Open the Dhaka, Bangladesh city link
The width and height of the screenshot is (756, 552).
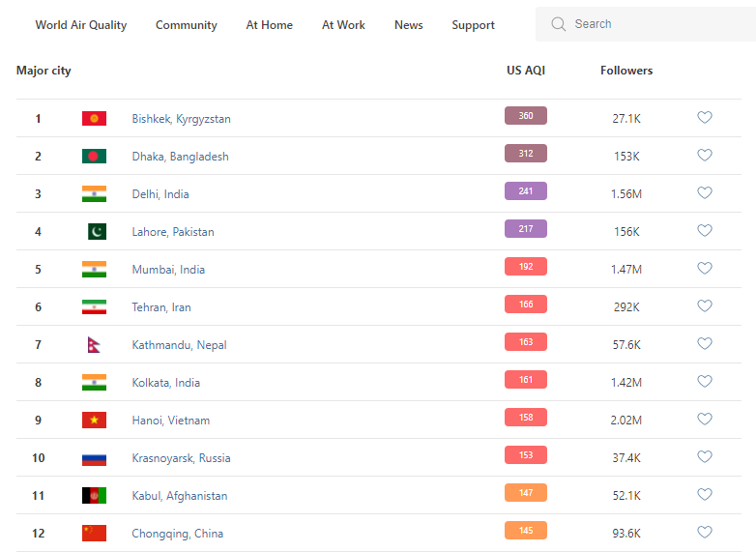pos(180,157)
